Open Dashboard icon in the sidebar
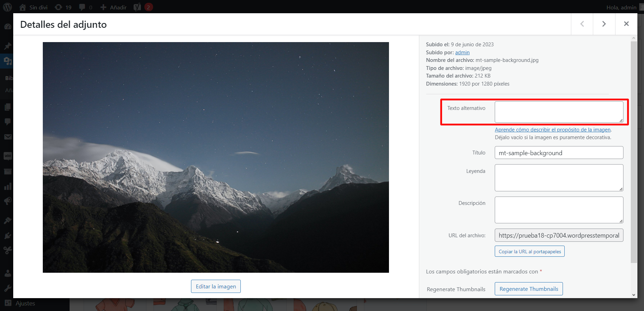This screenshot has width=644, height=311. click(x=7, y=26)
